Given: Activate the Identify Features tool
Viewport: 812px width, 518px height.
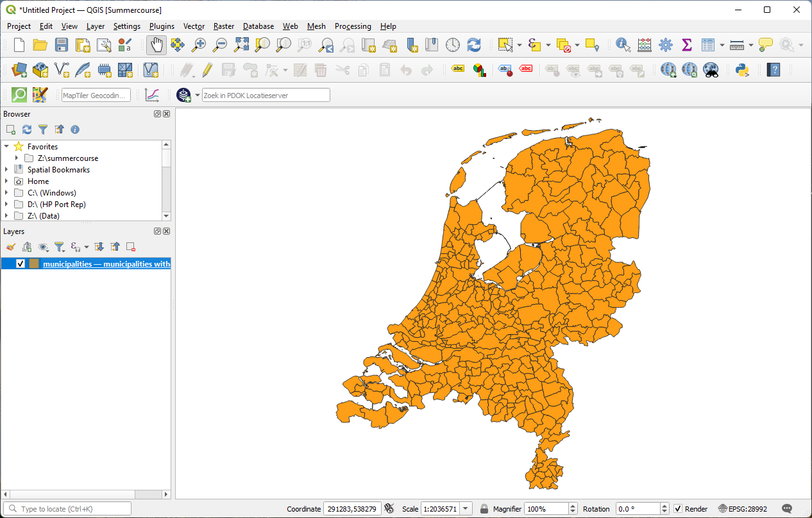Looking at the screenshot, I should [x=621, y=45].
